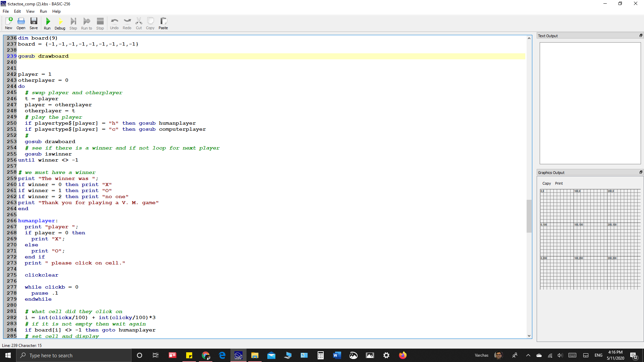Open Firefox from the taskbar
Viewport: 644px width, 362px height.
(x=403, y=355)
